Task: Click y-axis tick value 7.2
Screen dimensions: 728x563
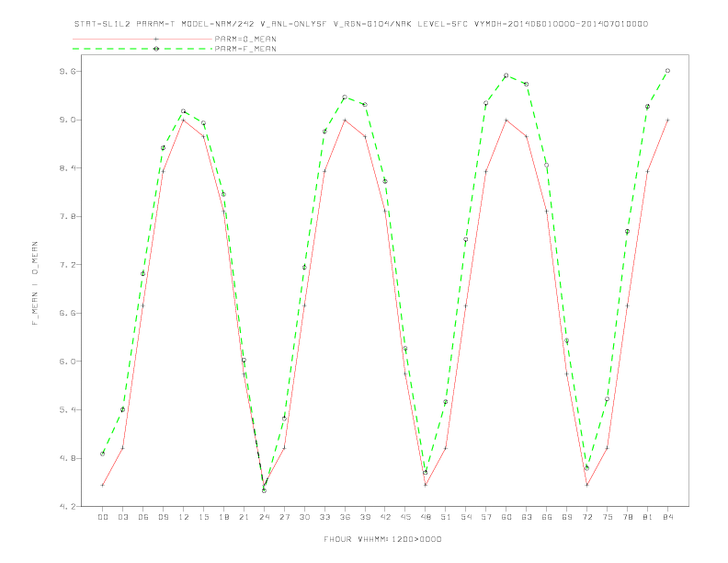Action: click(x=67, y=265)
